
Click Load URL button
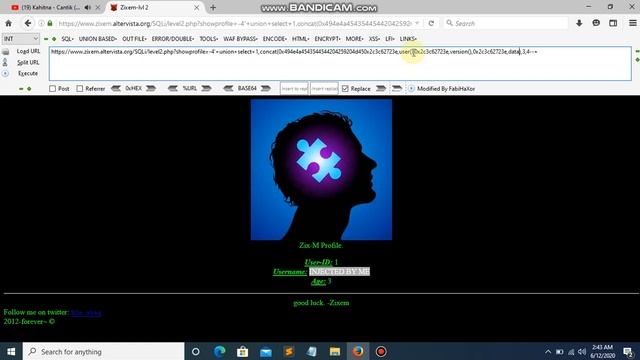click(x=28, y=51)
